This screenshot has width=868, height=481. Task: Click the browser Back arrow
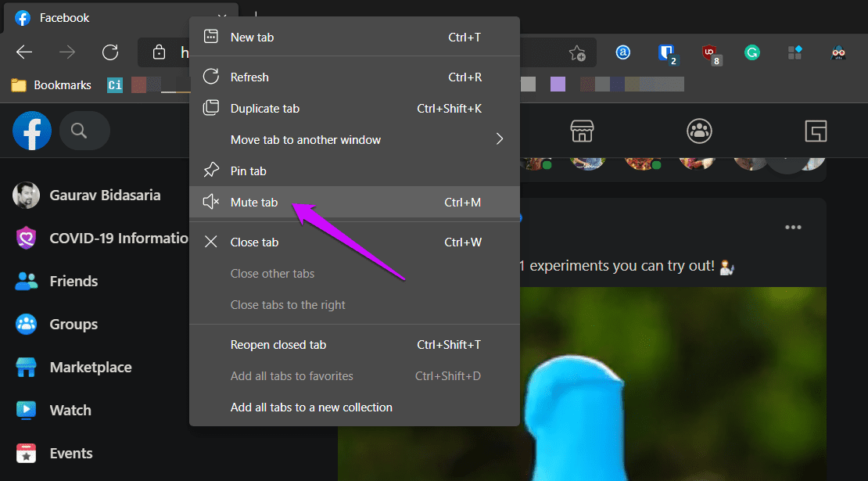(24, 52)
